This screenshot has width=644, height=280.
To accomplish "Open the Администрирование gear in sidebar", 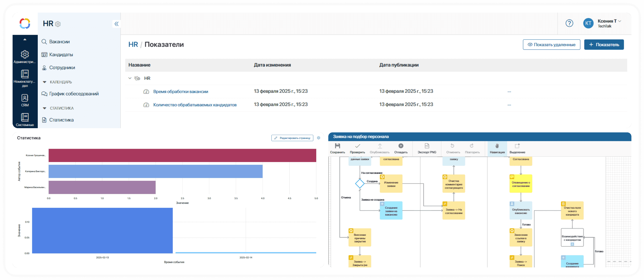I will coord(25,55).
